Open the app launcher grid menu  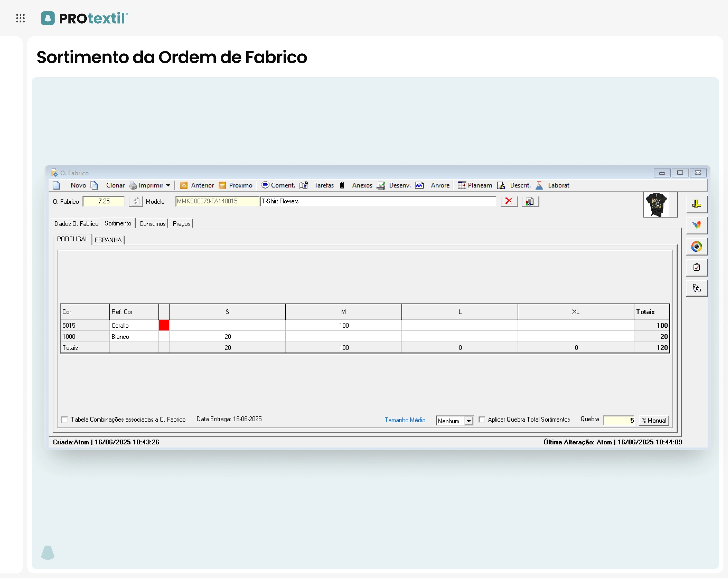[x=20, y=18]
